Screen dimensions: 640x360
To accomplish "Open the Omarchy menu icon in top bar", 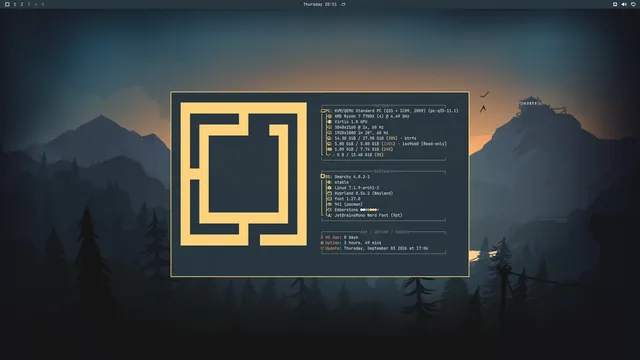I will (x=7, y=4).
